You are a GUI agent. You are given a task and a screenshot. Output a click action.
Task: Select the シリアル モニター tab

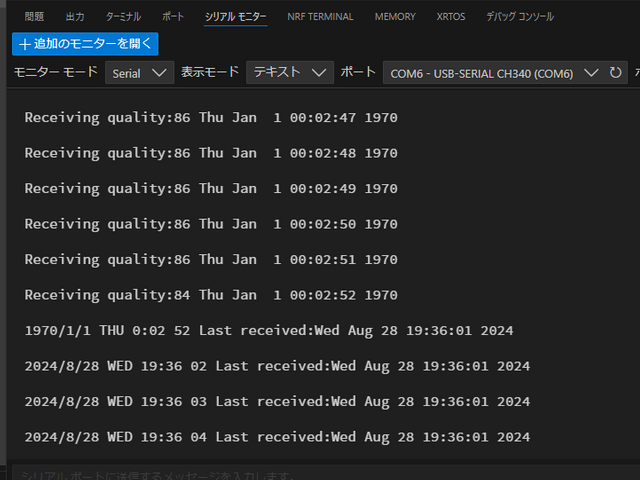tap(236, 17)
